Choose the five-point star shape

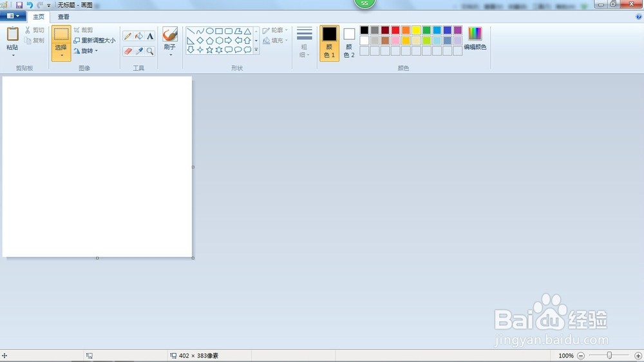click(209, 50)
